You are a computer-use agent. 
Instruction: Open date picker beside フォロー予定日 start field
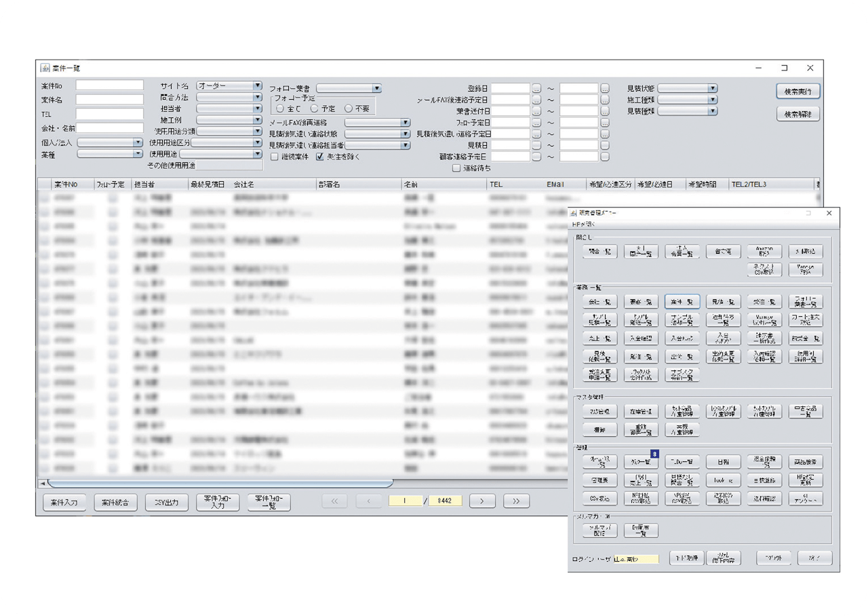(536, 123)
